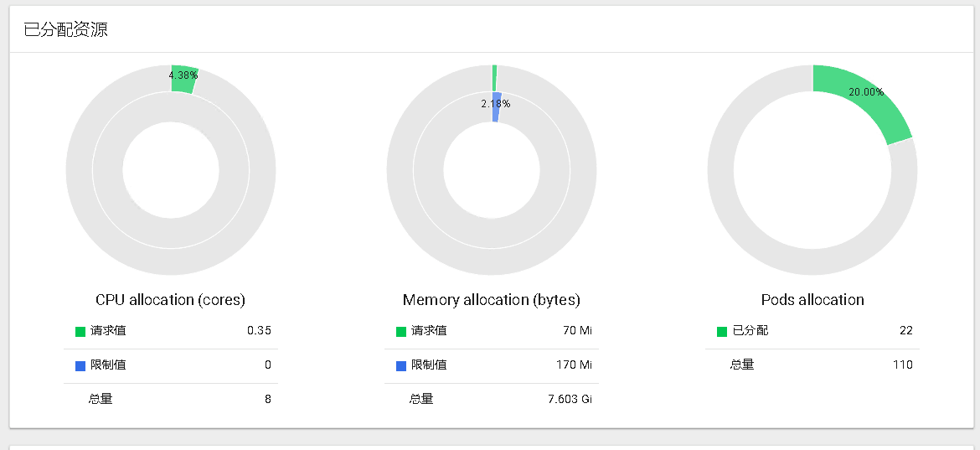Click pods allocated value 22
Image resolution: width=980 pixels, height=450 pixels.
point(905,330)
